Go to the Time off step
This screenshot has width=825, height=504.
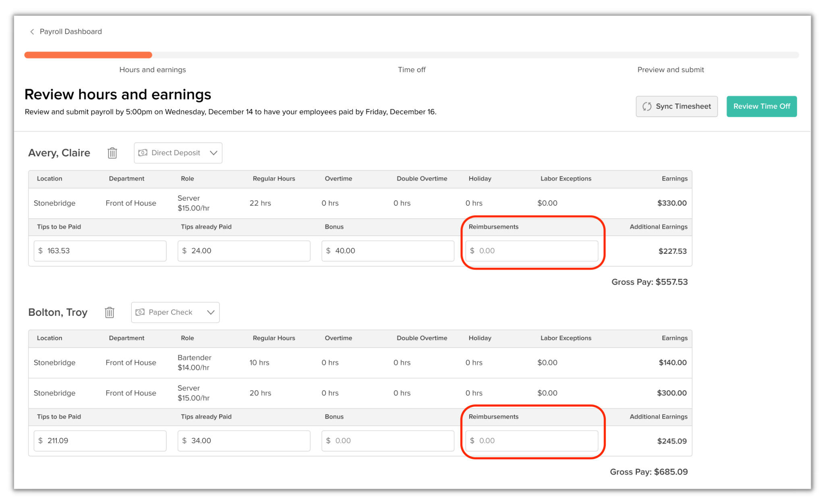(411, 70)
